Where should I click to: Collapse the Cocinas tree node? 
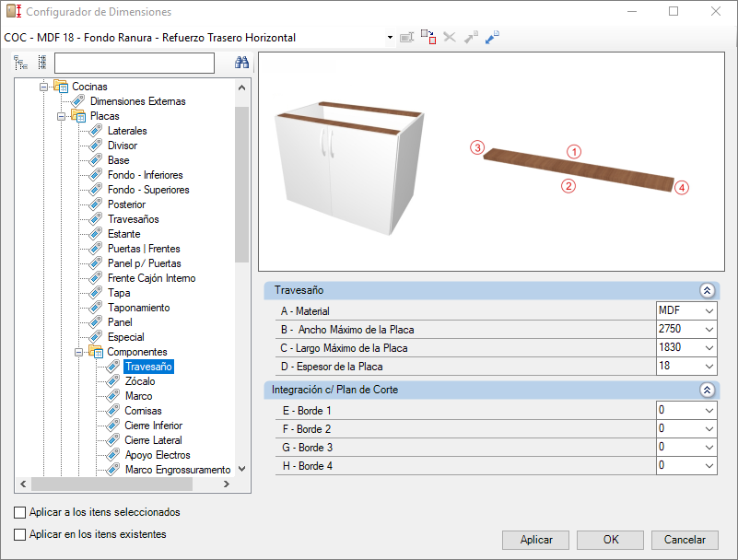[44, 87]
